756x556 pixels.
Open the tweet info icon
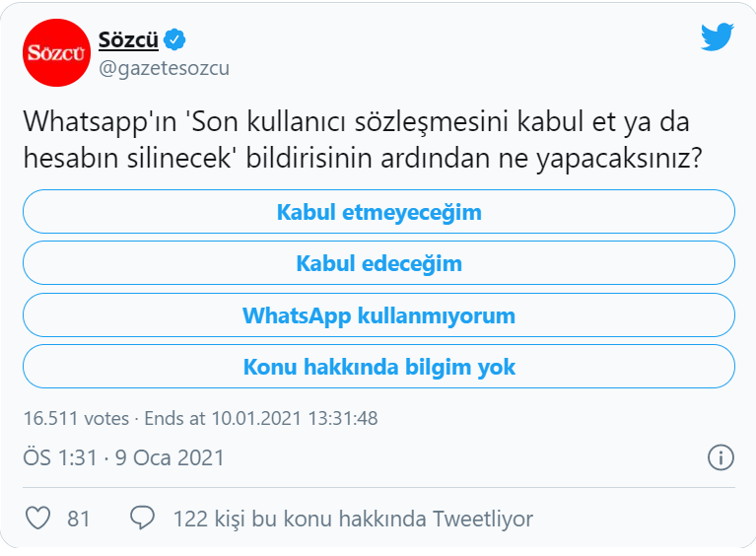(x=721, y=457)
